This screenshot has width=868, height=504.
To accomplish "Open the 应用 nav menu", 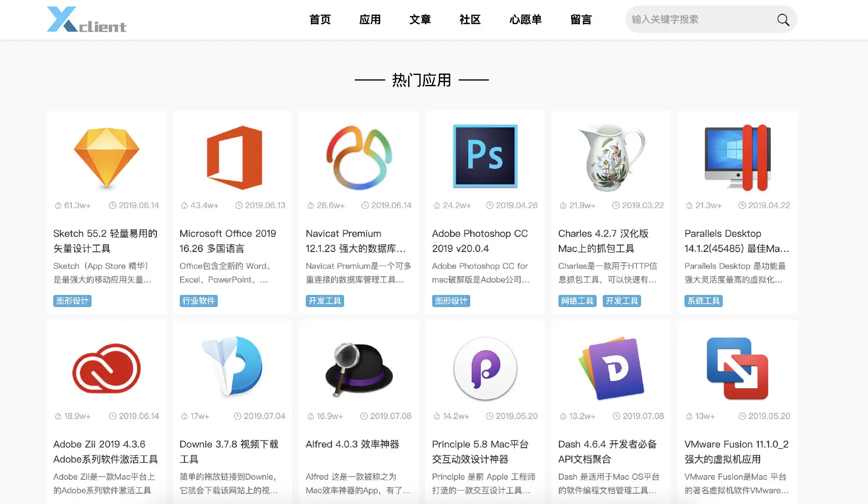I will click(x=370, y=20).
